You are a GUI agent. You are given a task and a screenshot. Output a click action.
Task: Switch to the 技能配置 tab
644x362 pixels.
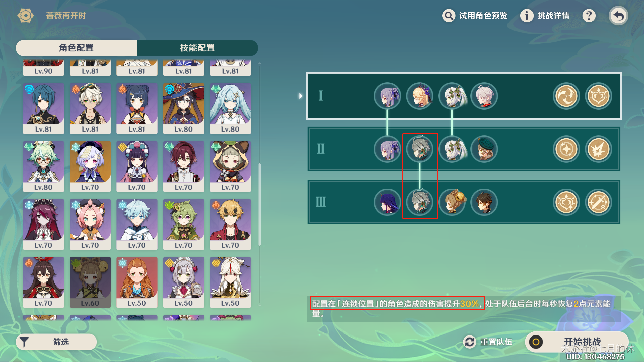coord(197,48)
